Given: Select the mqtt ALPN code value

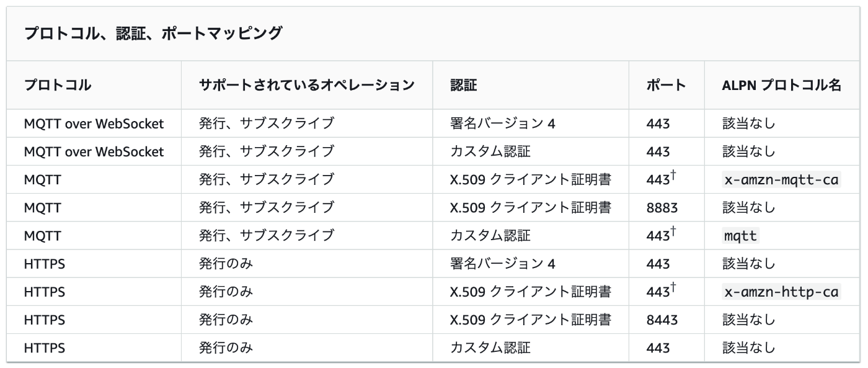Looking at the screenshot, I should pos(741,236).
